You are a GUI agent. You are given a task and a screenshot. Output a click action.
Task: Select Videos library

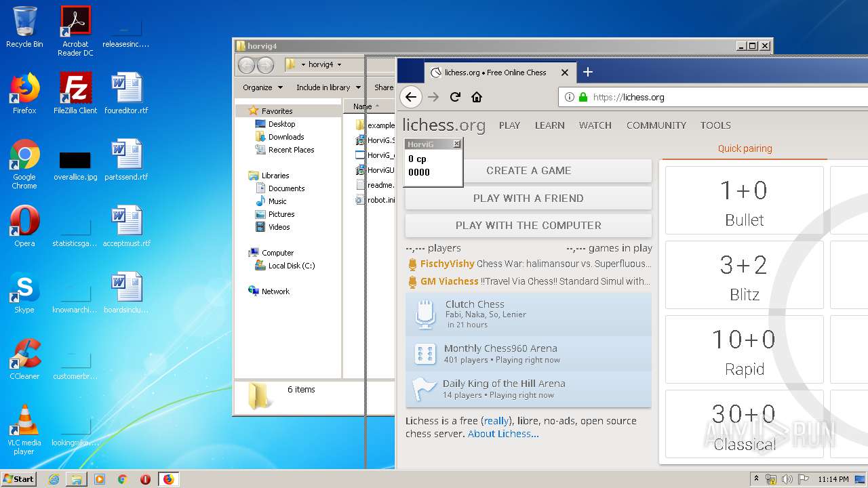pyautogui.click(x=279, y=227)
